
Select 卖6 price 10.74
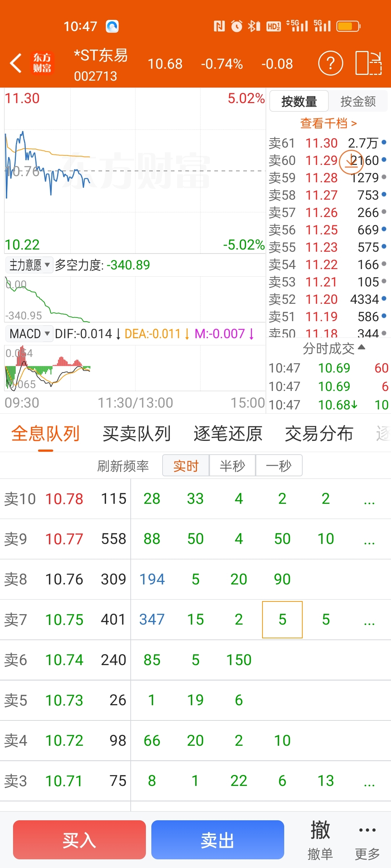point(64,660)
